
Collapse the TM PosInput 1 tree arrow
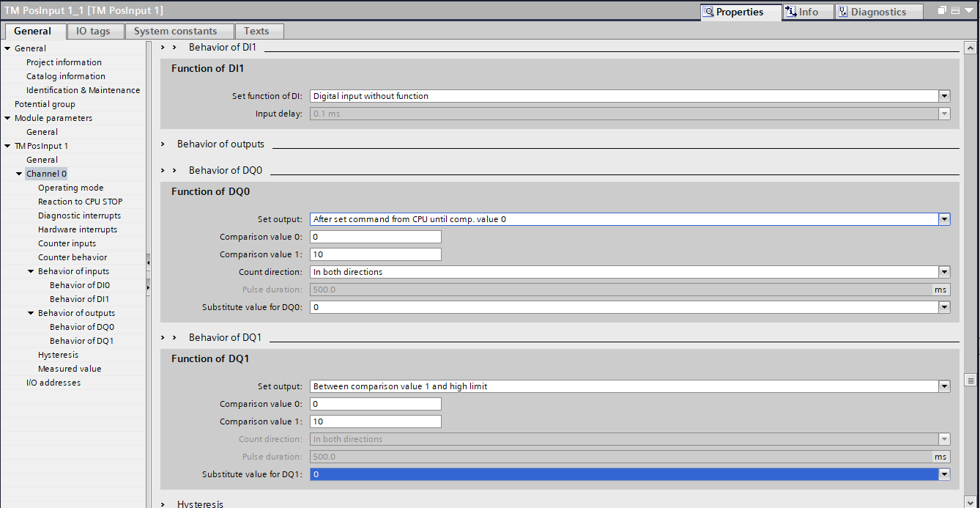tap(7, 146)
